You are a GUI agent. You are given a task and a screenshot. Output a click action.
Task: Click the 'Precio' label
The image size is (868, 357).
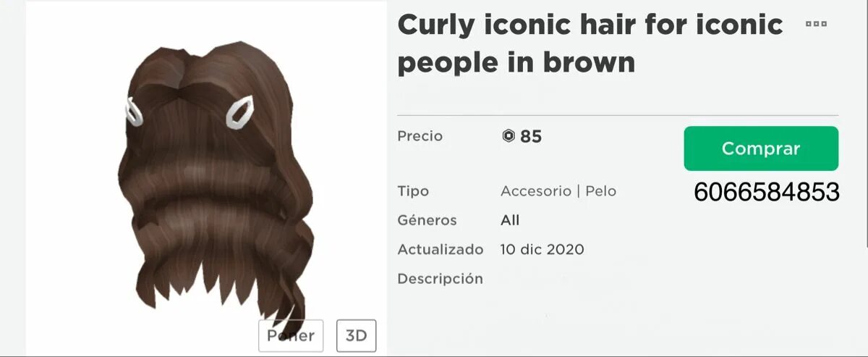[420, 136]
